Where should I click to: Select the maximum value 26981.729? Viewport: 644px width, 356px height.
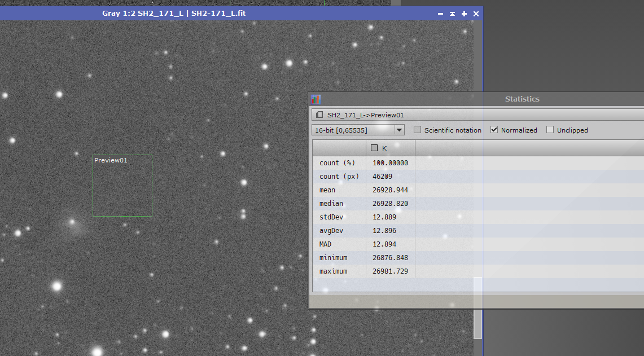[390, 271]
